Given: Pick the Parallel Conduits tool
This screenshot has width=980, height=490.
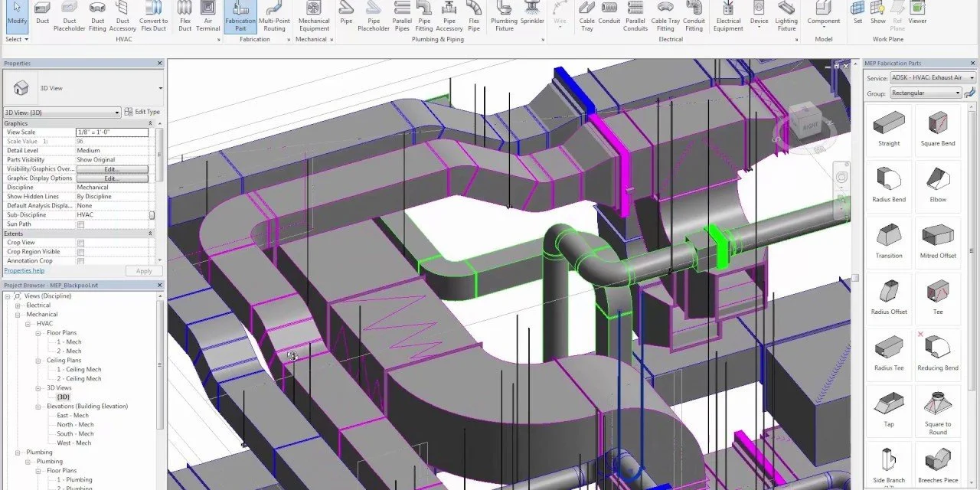Looking at the screenshot, I should (x=635, y=15).
